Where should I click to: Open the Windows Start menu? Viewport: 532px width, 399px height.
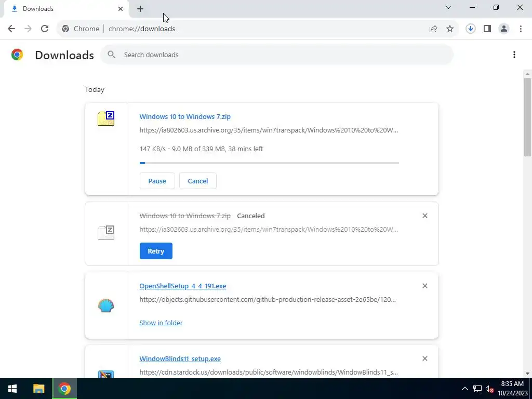coord(12,389)
